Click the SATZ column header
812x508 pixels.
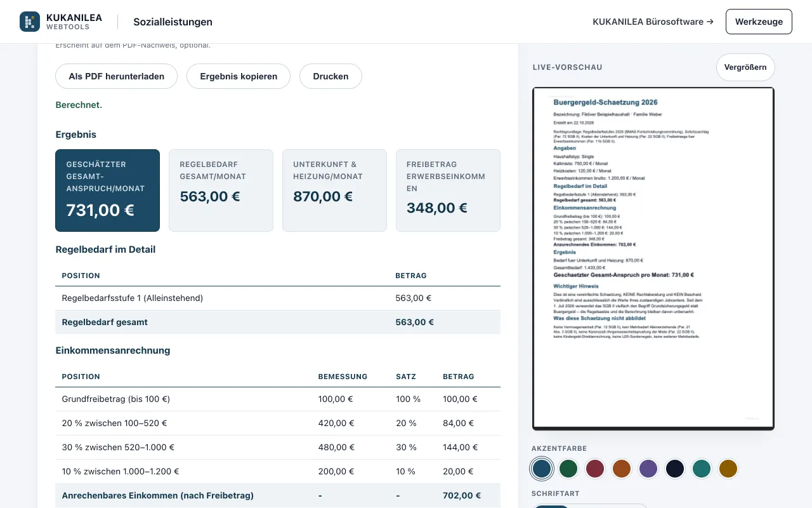coord(406,377)
